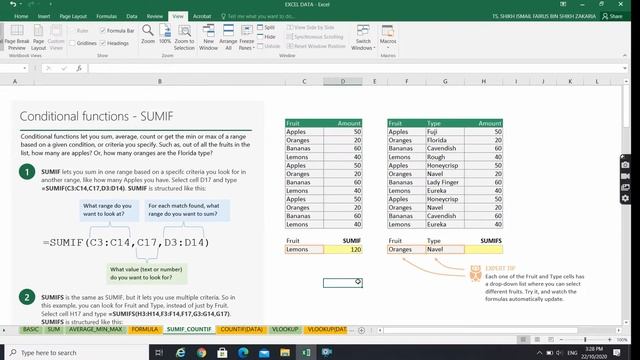640x360 pixels.
Task: Switch to Page Layout view
Action: click(x=38, y=37)
